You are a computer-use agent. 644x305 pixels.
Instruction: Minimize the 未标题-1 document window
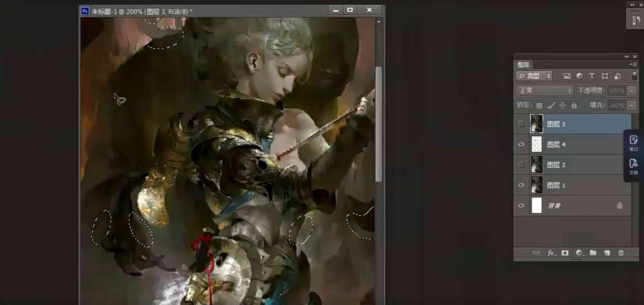pos(336,10)
